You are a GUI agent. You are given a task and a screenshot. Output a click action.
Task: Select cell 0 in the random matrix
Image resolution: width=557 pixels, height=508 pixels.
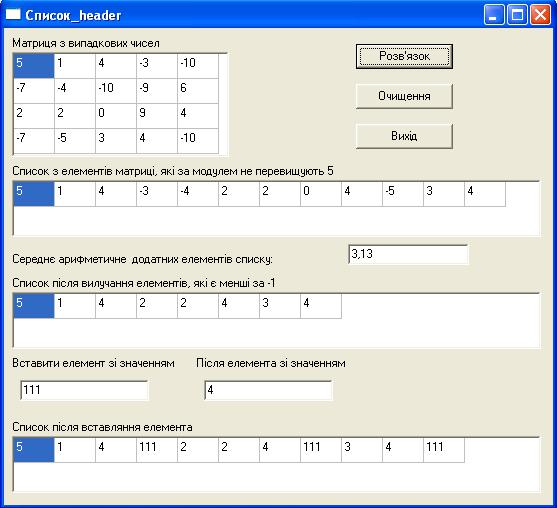(x=116, y=116)
